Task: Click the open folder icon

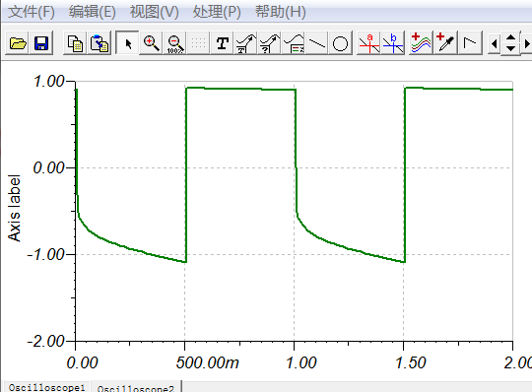Action: point(18,43)
